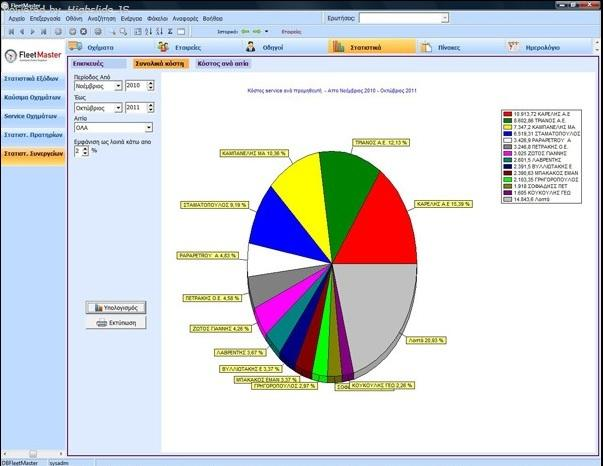Click the printer toolbar icon
Image resolution: width=604 pixels, height=466 pixels.
pos(98,32)
